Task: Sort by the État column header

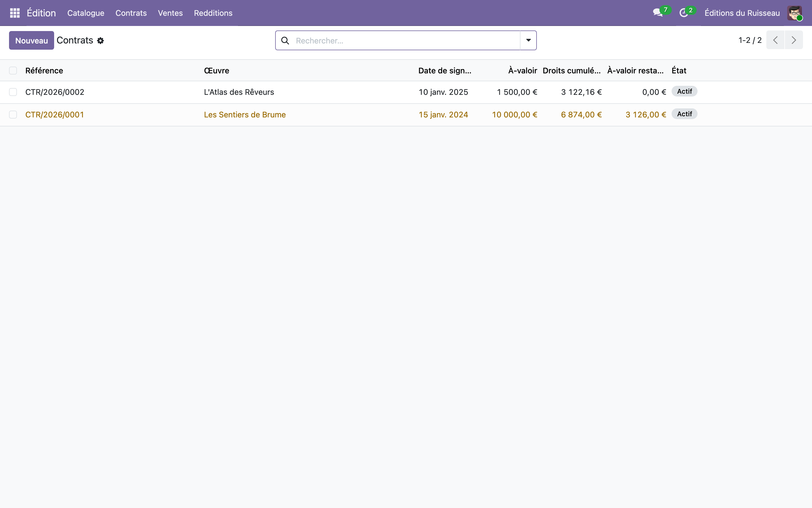Action: pyautogui.click(x=679, y=71)
